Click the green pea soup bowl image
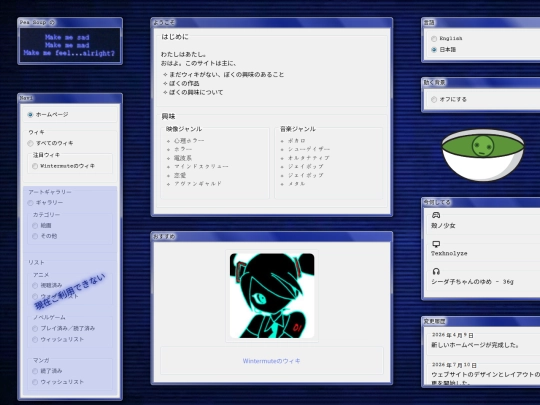Viewport: 540px width, 405px height. coord(483,155)
